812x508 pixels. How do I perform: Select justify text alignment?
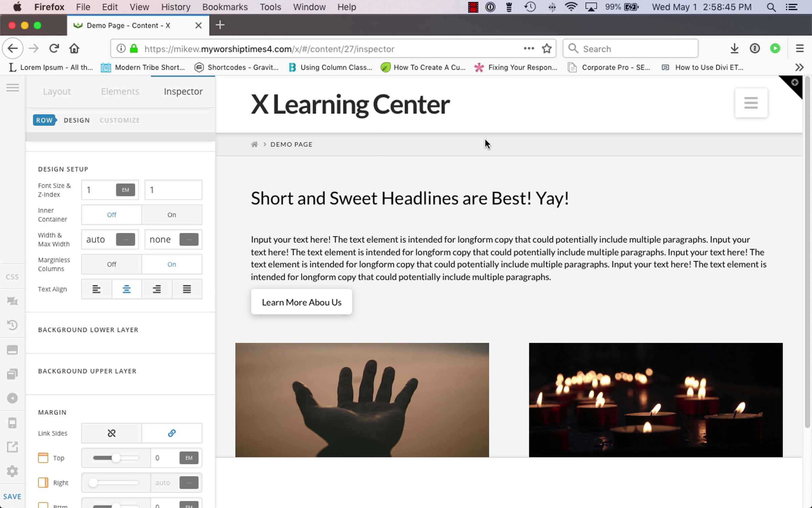(x=187, y=289)
